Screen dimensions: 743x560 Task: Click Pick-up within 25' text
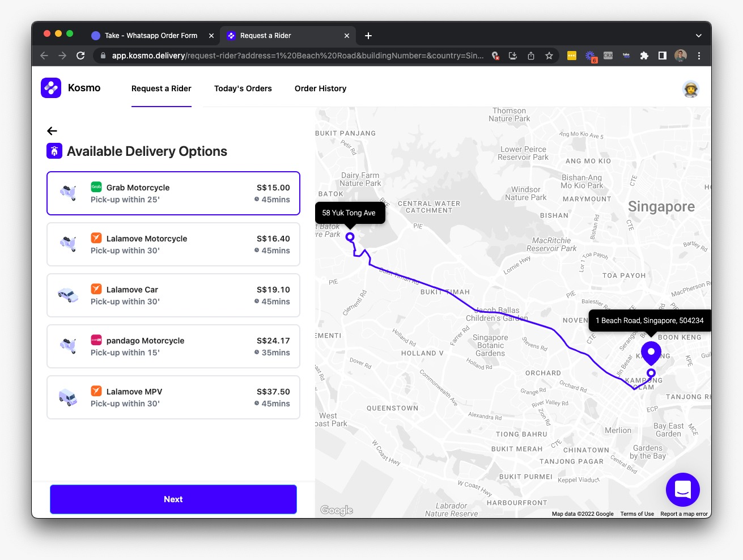(125, 200)
